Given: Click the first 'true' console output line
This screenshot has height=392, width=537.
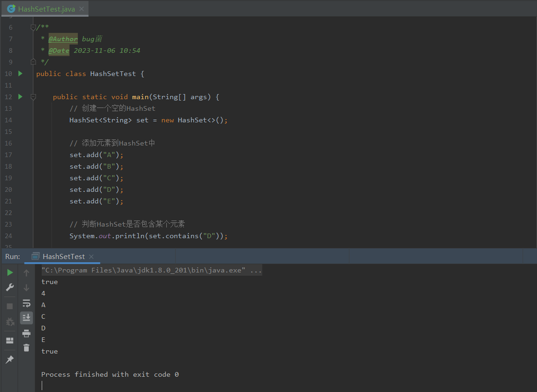Looking at the screenshot, I should pyautogui.click(x=50, y=282).
